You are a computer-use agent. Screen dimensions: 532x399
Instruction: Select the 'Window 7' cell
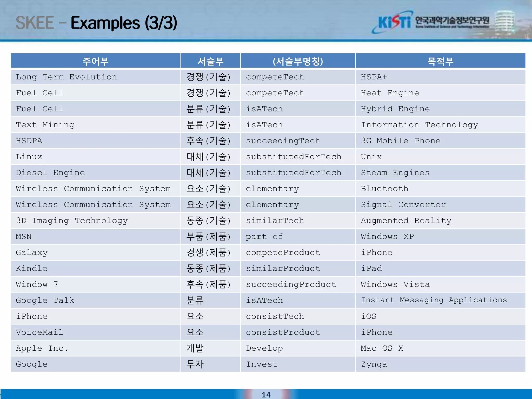click(96, 284)
